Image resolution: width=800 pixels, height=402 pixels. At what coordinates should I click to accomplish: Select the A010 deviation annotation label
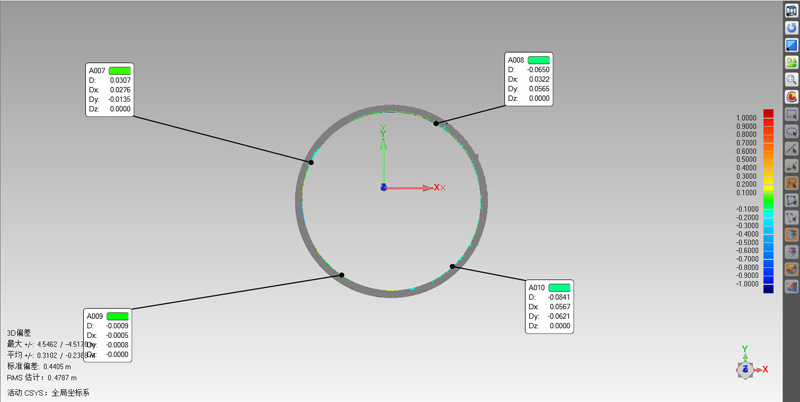coord(537,288)
